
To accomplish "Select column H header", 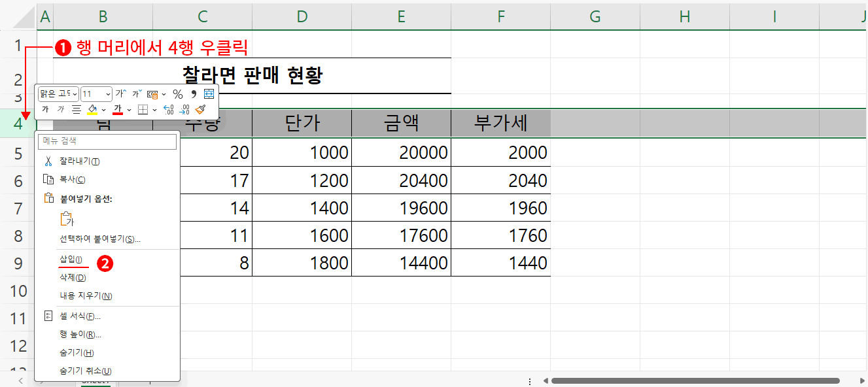I will pos(685,17).
